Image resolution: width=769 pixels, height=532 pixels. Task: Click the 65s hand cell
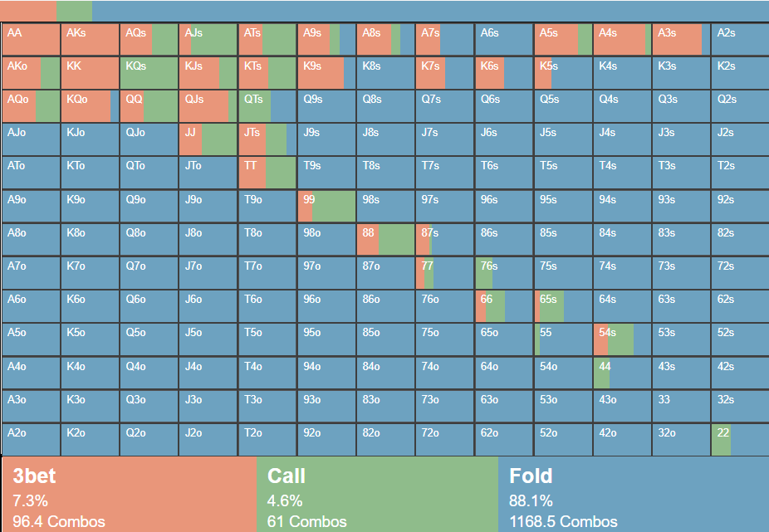click(562, 305)
